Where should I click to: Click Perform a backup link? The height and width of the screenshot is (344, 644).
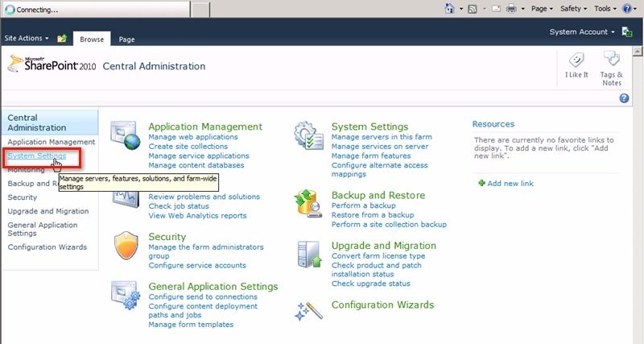[364, 205]
